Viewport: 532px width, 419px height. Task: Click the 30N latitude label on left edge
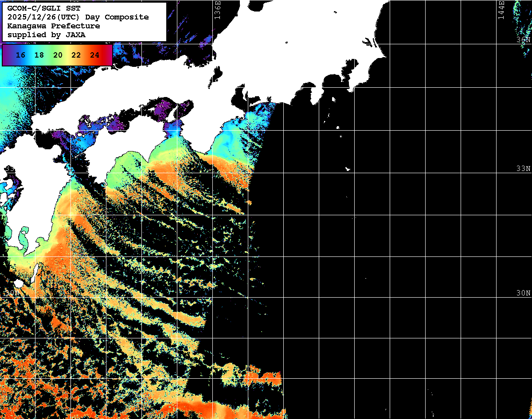[x=11, y=293]
